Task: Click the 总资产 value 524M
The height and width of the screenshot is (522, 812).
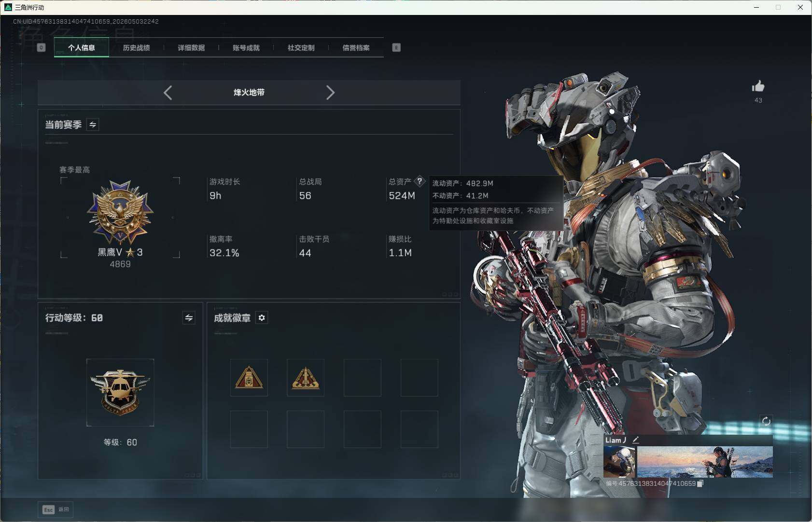Action: pos(402,195)
